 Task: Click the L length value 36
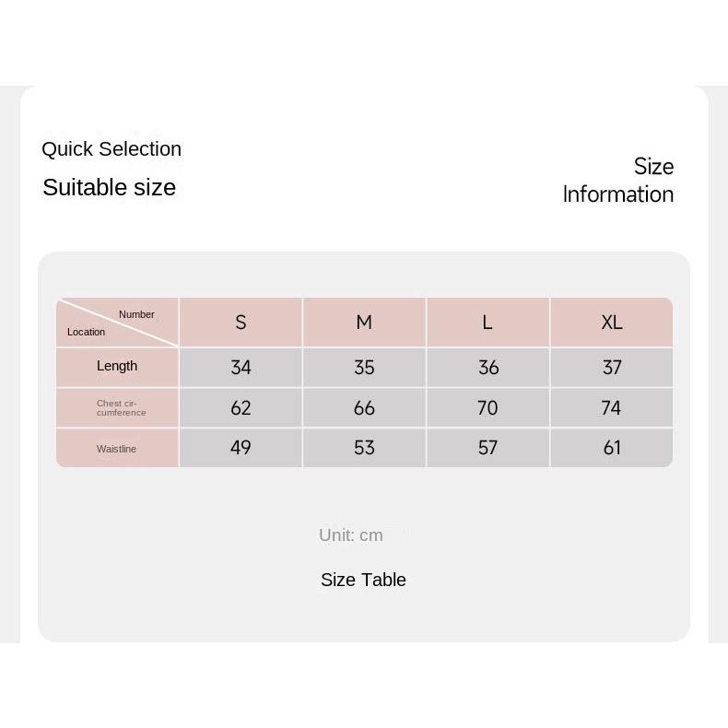[487, 368]
